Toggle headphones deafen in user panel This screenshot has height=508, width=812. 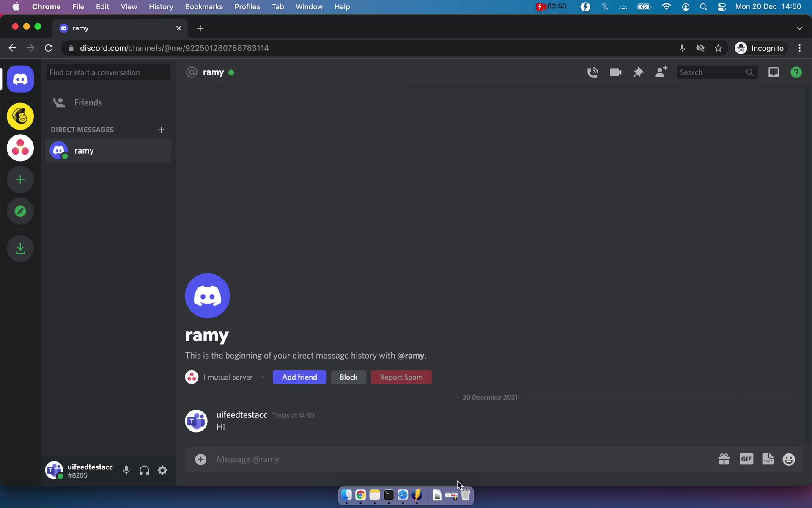point(144,470)
